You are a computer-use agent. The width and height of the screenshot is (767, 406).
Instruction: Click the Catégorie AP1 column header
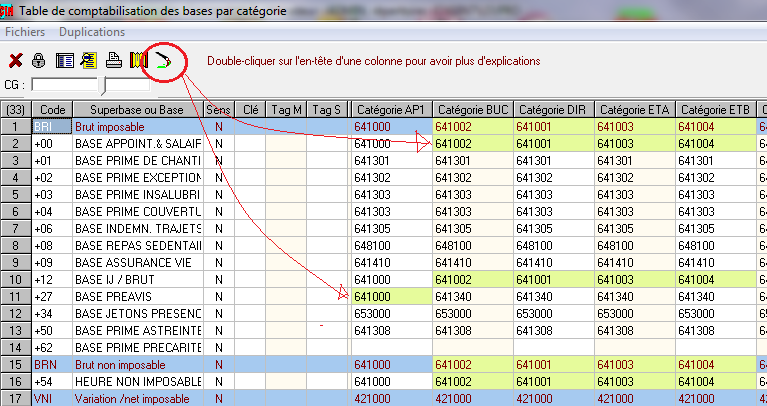click(x=391, y=110)
